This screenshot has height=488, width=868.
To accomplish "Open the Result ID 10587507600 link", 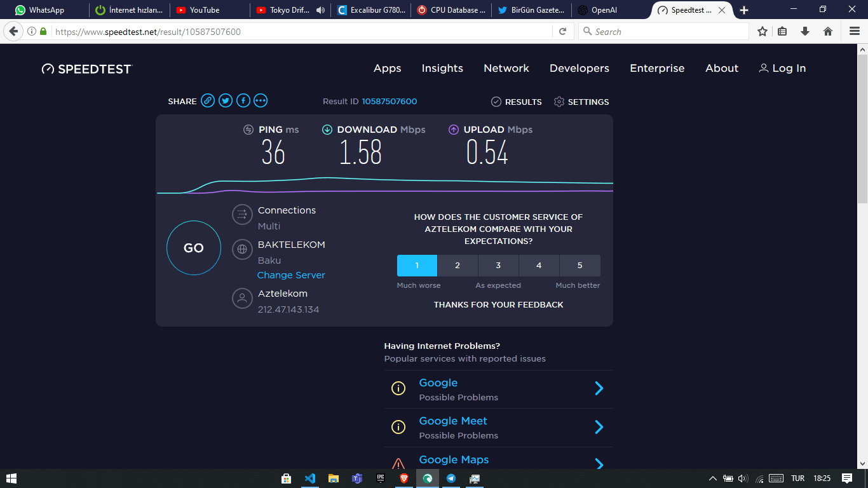I will tap(390, 102).
